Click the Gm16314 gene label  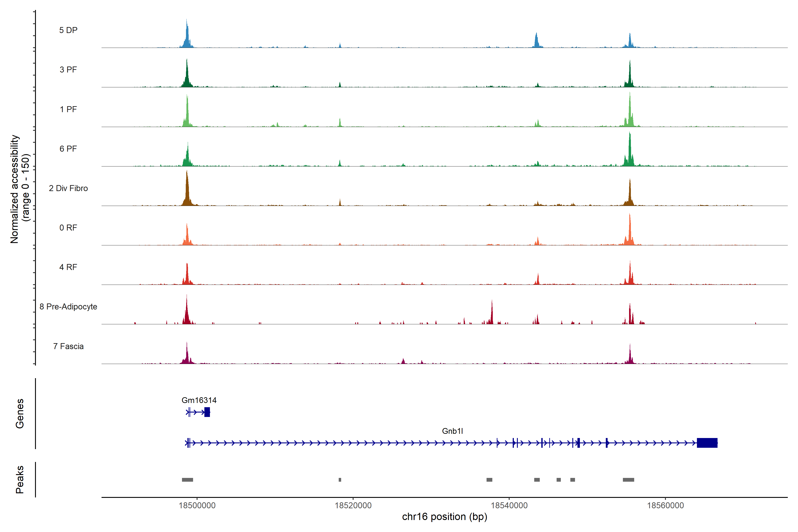[199, 400]
